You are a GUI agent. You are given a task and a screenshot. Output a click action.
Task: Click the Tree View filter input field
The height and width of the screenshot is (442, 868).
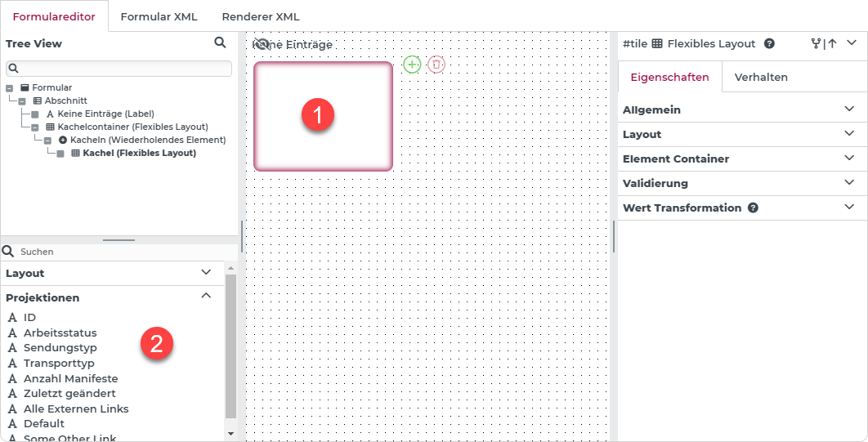pyautogui.click(x=119, y=68)
